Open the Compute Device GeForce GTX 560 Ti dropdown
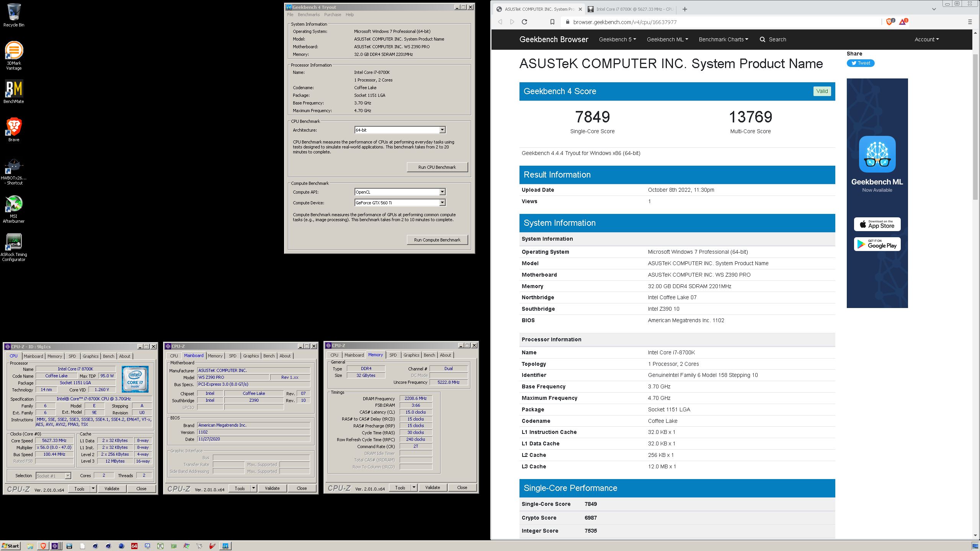 pyautogui.click(x=400, y=203)
